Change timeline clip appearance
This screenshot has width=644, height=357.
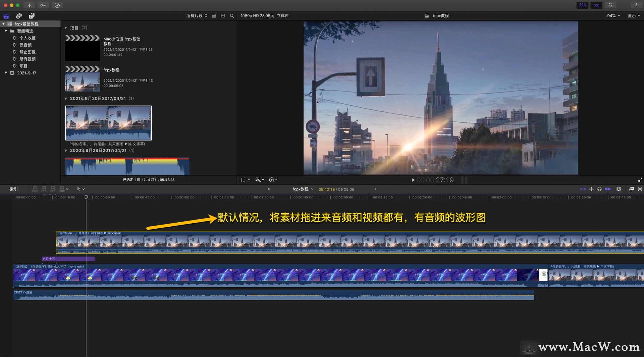coord(619,189)
